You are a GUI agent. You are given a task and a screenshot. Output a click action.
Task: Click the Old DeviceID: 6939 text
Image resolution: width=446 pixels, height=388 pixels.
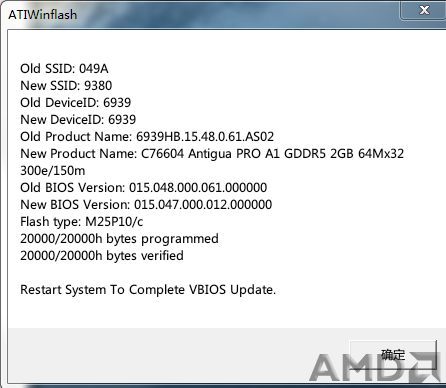point(76,103)
